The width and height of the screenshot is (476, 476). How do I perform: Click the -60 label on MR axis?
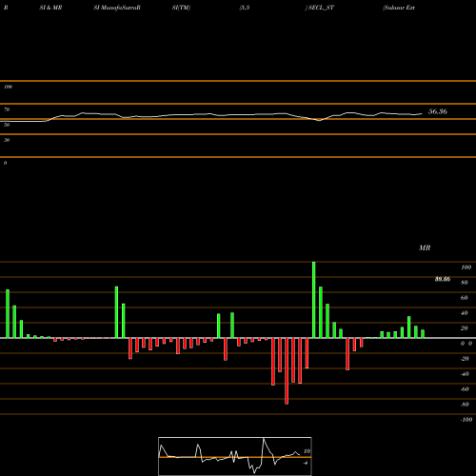pos(465,389)
